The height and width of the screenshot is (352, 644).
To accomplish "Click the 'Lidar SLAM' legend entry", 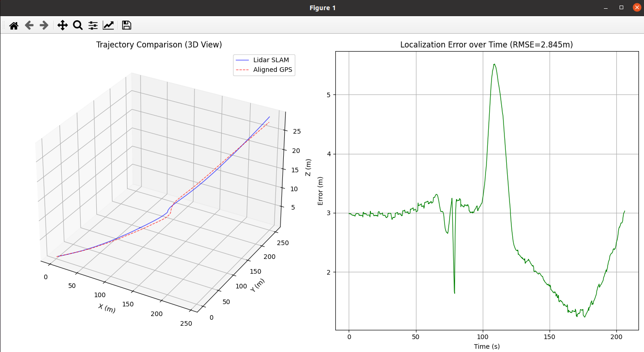I will pos(264,60).
